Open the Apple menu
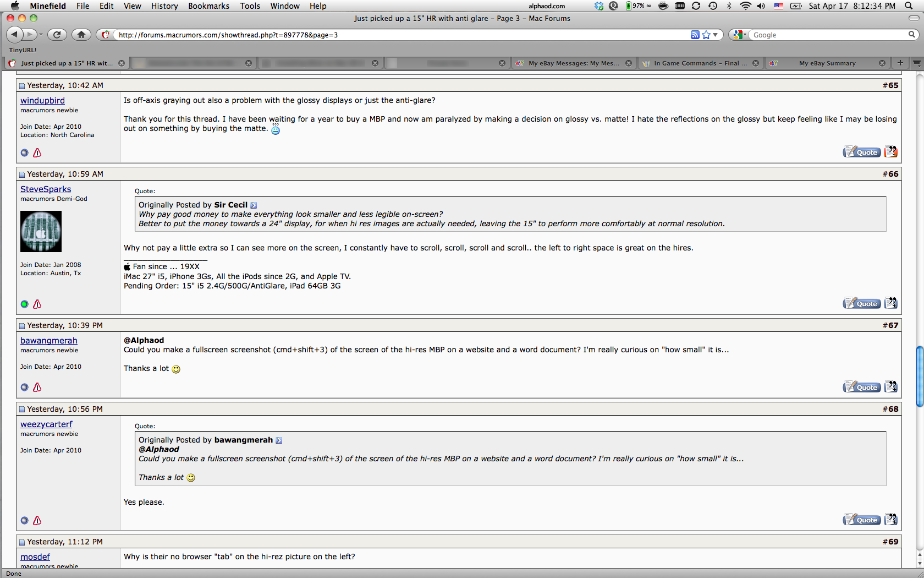Image resolution: width=924 pixels, height=578 pixels. tap(15, 6)
